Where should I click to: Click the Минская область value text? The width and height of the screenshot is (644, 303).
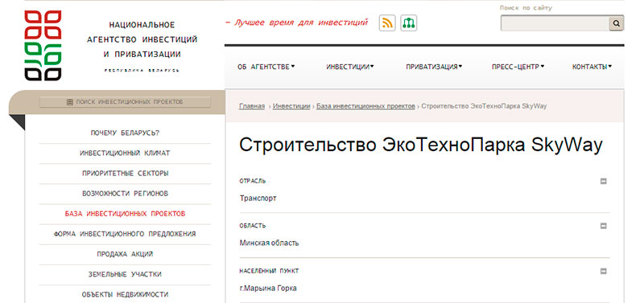point(269,243)
